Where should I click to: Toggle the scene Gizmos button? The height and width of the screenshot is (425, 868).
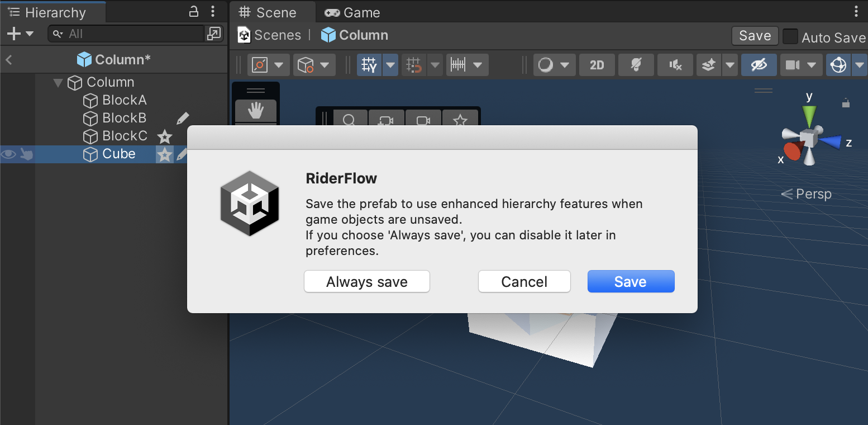[x=838, y=65]
